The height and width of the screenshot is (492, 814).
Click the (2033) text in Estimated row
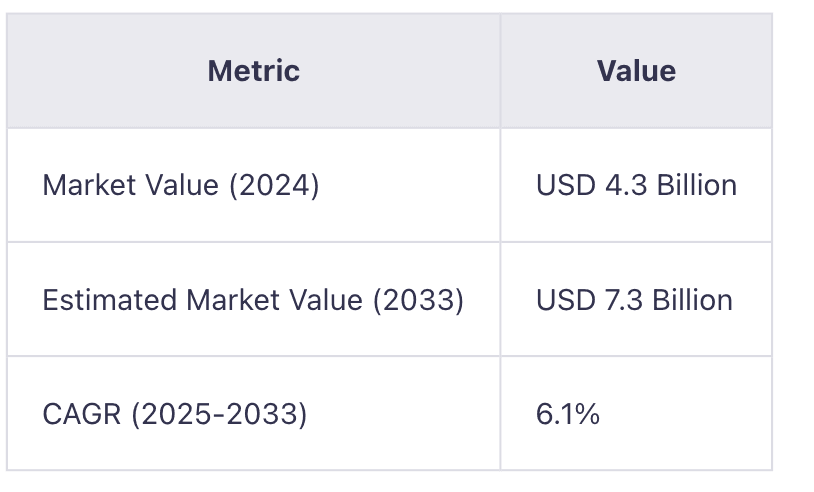click(418, 300)
